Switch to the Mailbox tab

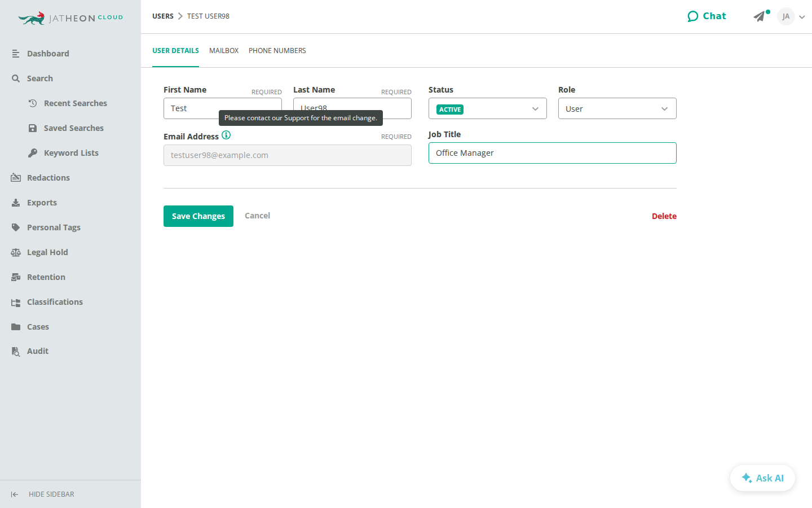point(224,51)
